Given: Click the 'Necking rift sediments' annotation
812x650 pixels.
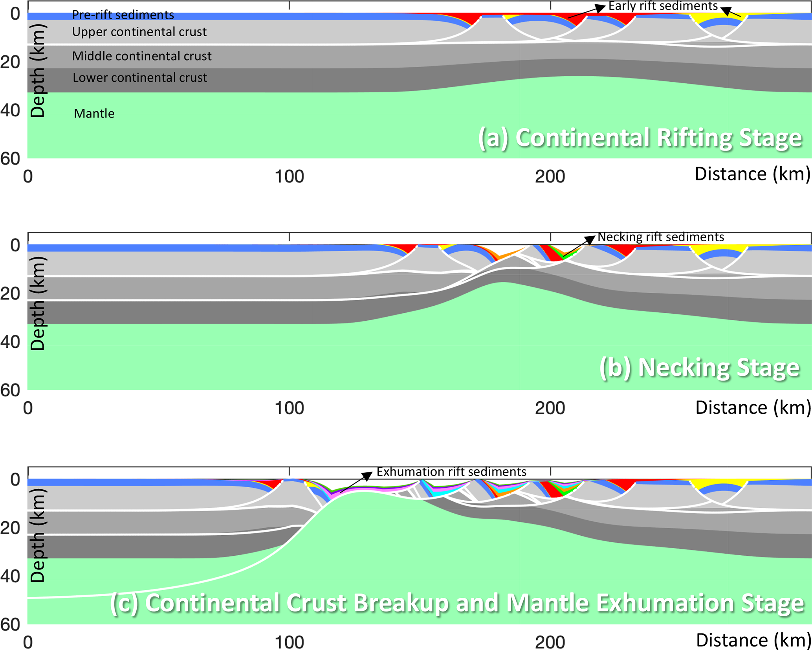Looking at the screenshot, I should (x=660, y=237).
